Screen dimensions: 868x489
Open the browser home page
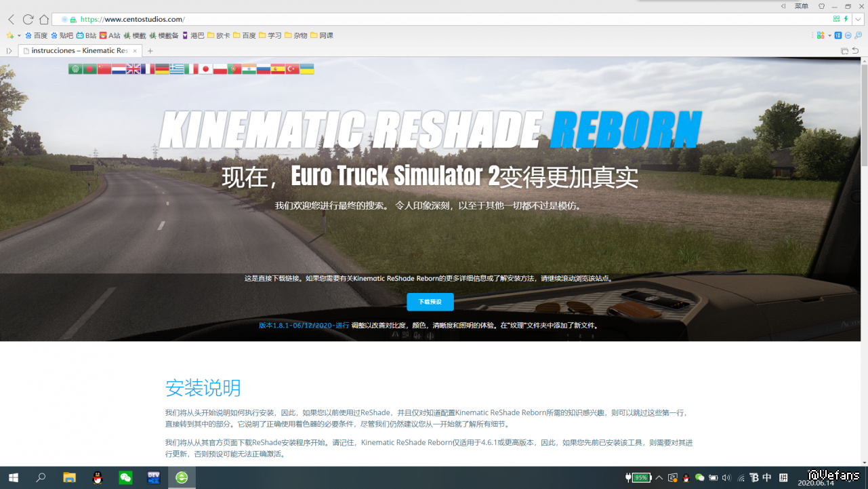44,20
